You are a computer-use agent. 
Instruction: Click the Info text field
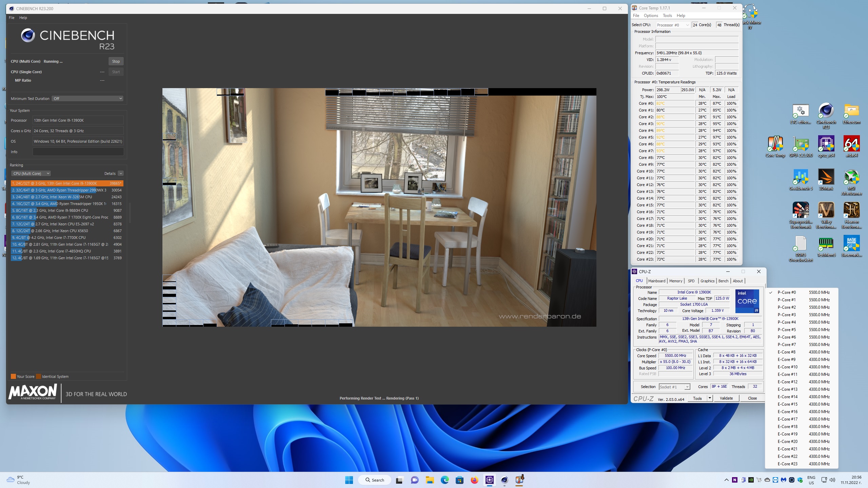click(78, 152)
